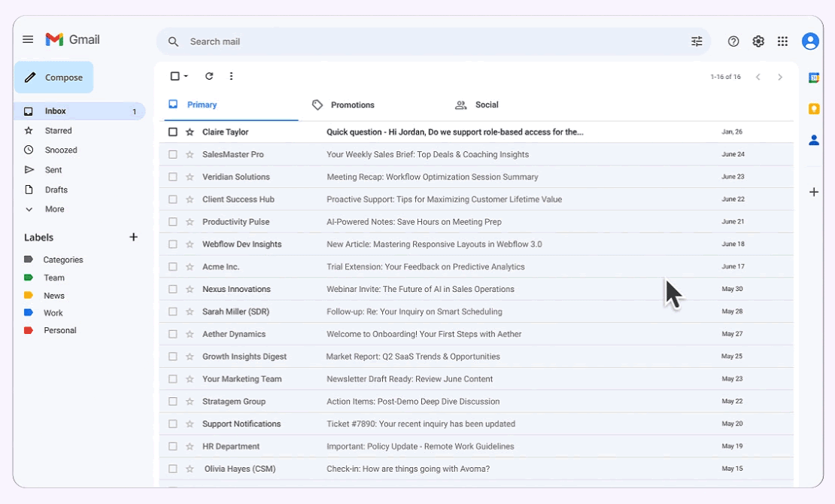Open the Categories label
Screen dimensions: 835x504
pos(63,260)
